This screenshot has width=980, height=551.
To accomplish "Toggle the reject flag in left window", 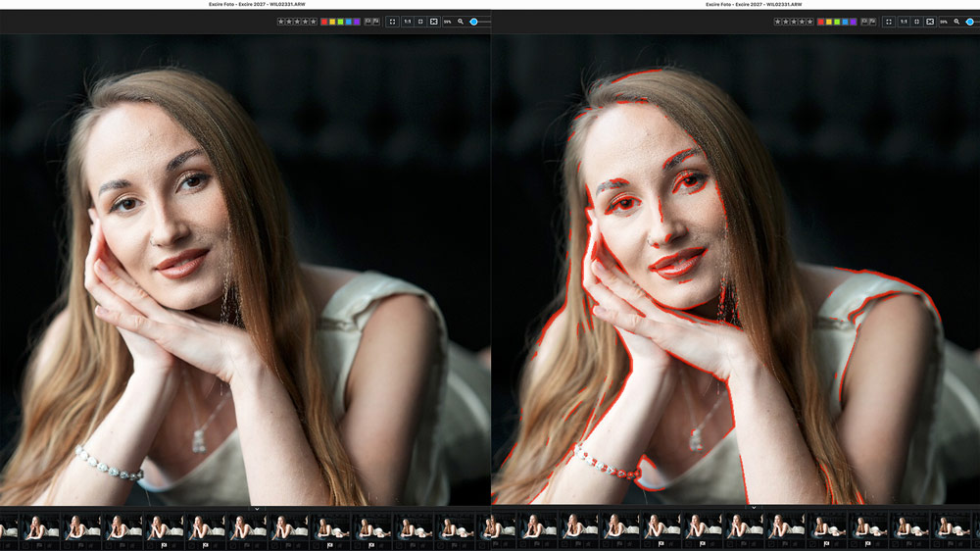I will tap(376, 22).
